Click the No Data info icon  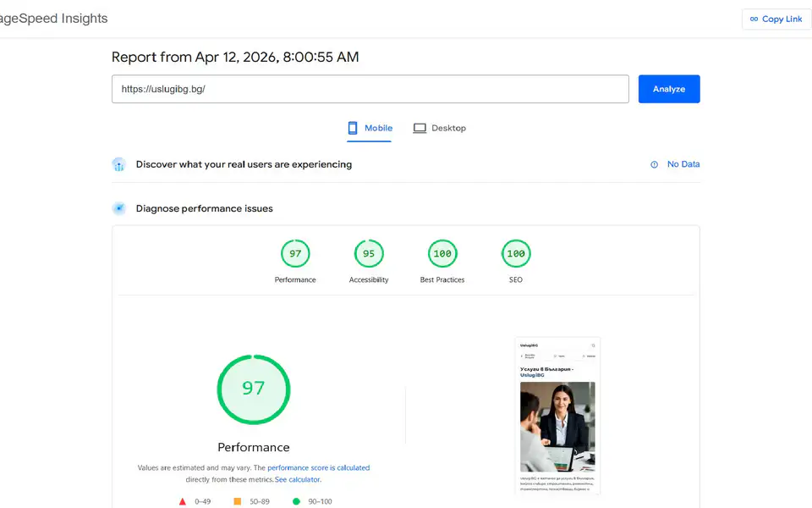[x=654, y=164]
